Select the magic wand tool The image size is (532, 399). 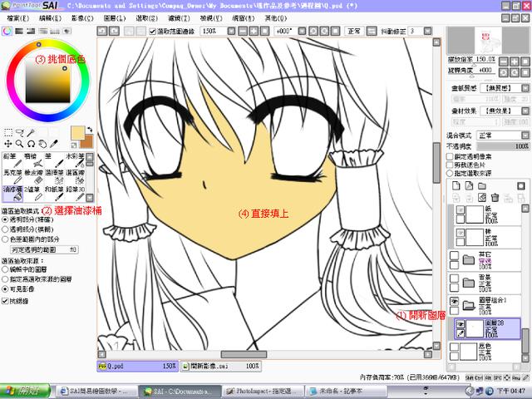pyautogui.click(x=31, y=132)
